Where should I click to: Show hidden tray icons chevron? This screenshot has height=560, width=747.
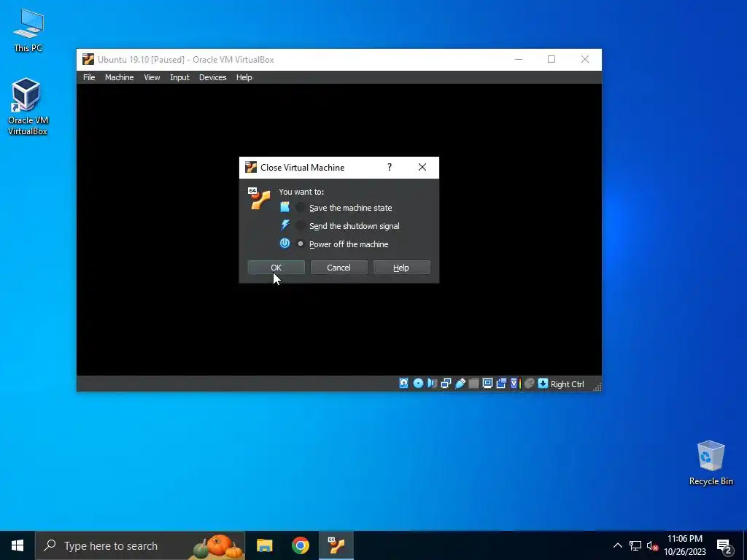click(617, 545)
